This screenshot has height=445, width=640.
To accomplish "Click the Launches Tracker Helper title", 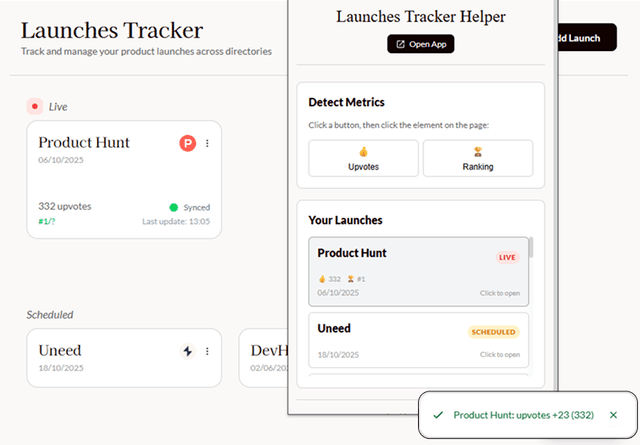I will pyautogui.click(x=421, y=17).
